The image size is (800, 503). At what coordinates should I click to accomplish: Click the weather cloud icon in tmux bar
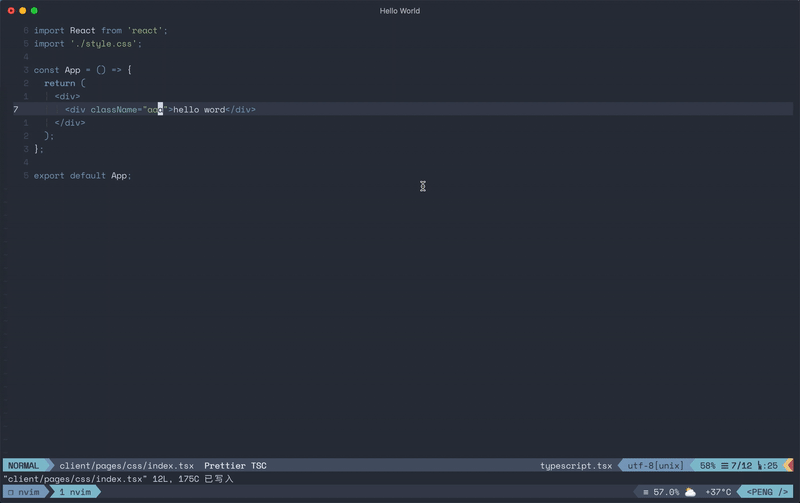tap(690, 492)
